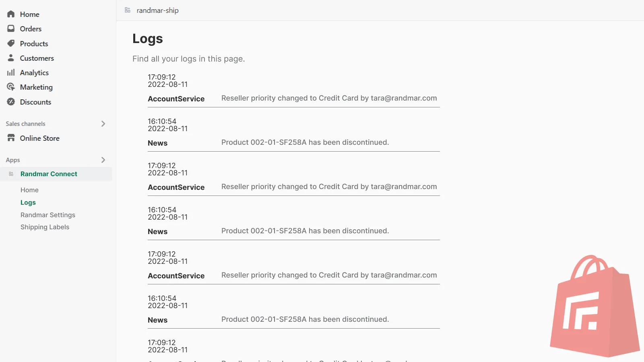The image size is (644, 362).
Task: Click the Products tag icon
Action: [11, 43]
